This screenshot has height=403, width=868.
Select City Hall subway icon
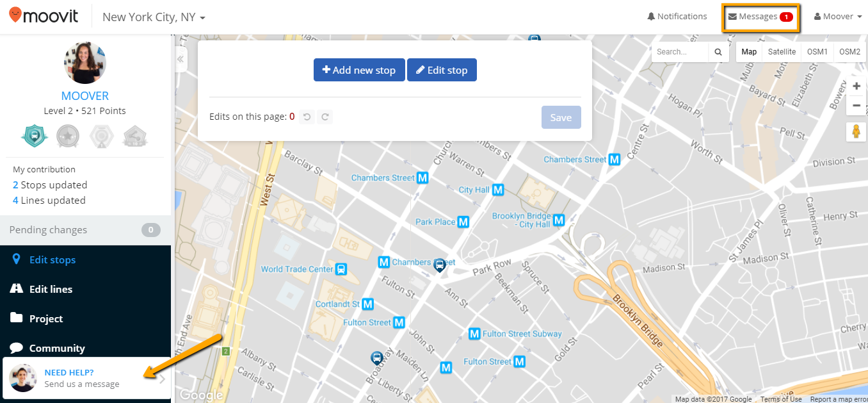[498, 190]
